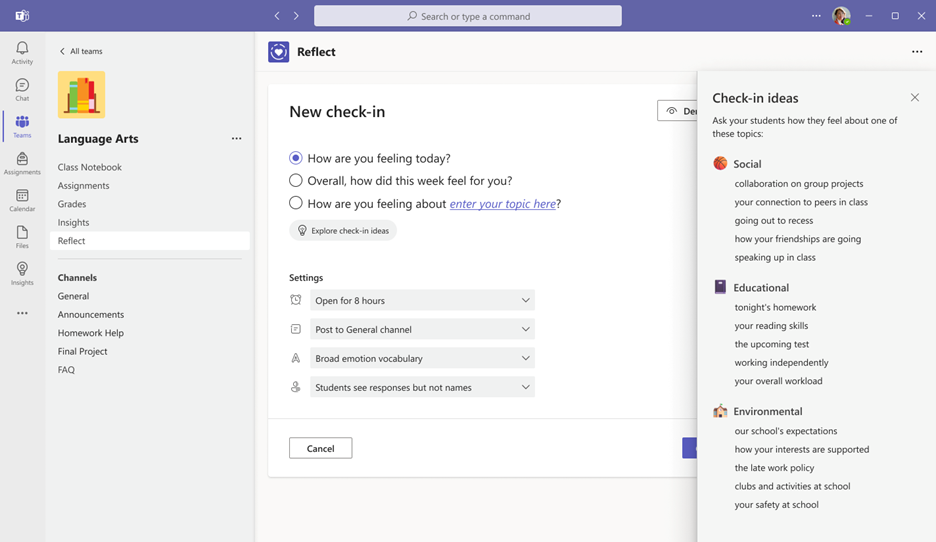Open Chat from the left rail
This screenshot has width=936, height=542.
pyautogui.click(x=22, y=90)
